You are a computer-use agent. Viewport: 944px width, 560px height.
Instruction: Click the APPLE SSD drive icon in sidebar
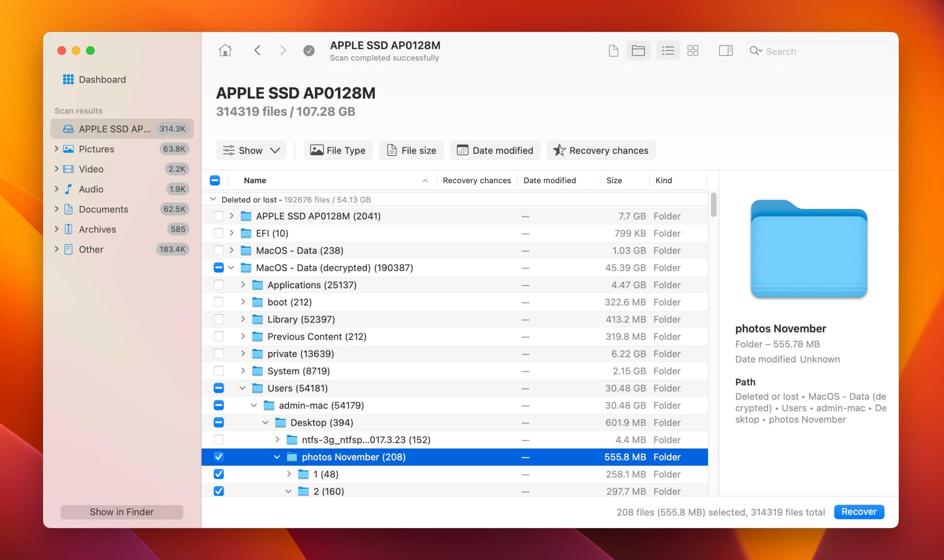68,129
